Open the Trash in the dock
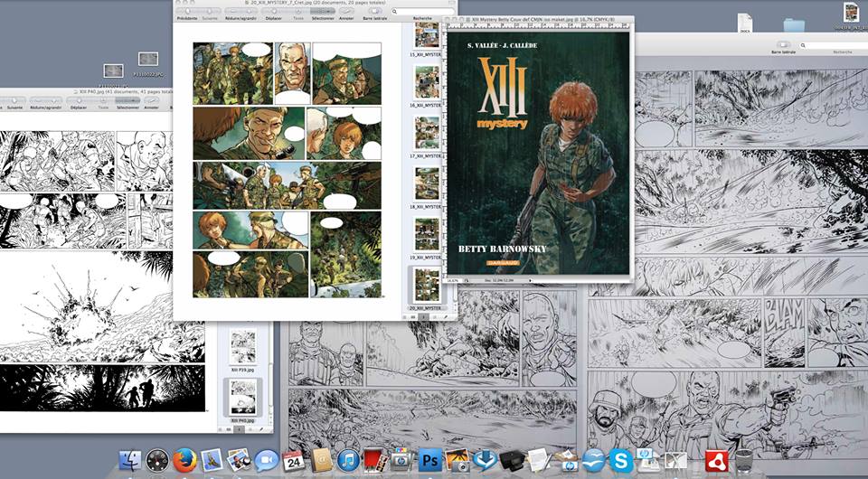Viewport: 868px width, 479px height. [x=743, y=460]
